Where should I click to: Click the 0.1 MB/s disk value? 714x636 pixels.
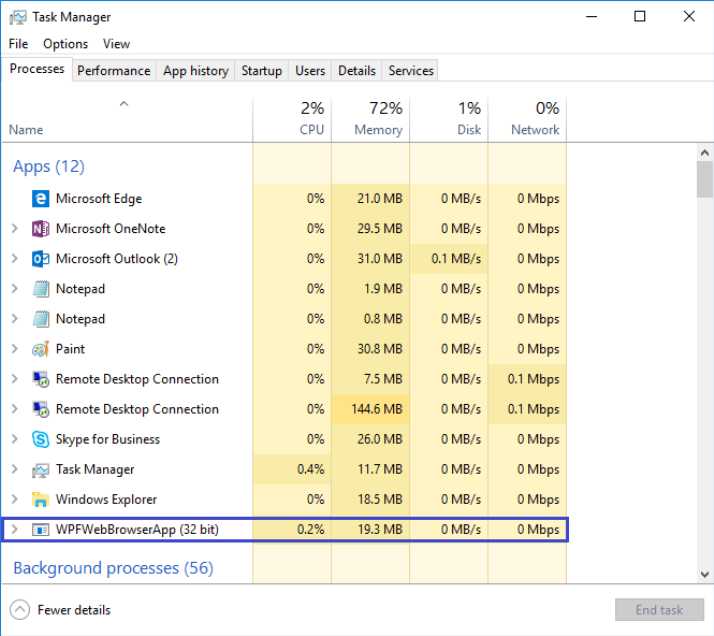pos(456,259)
